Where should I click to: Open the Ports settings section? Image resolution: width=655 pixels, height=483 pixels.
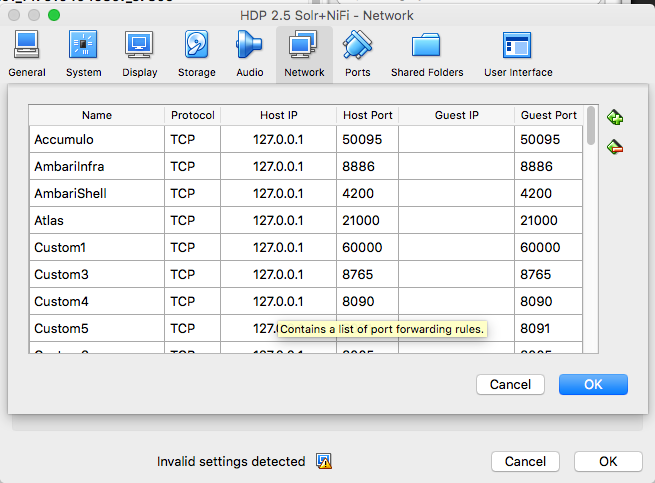358,54
